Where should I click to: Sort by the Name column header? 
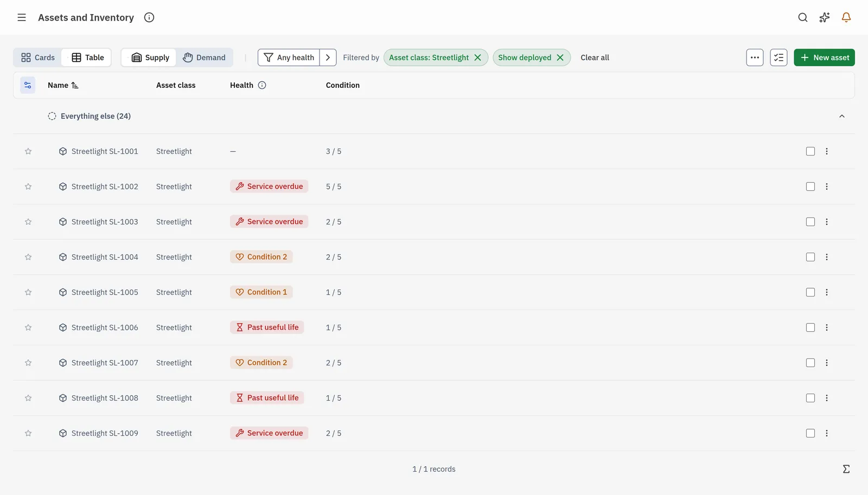coord(63,85)
